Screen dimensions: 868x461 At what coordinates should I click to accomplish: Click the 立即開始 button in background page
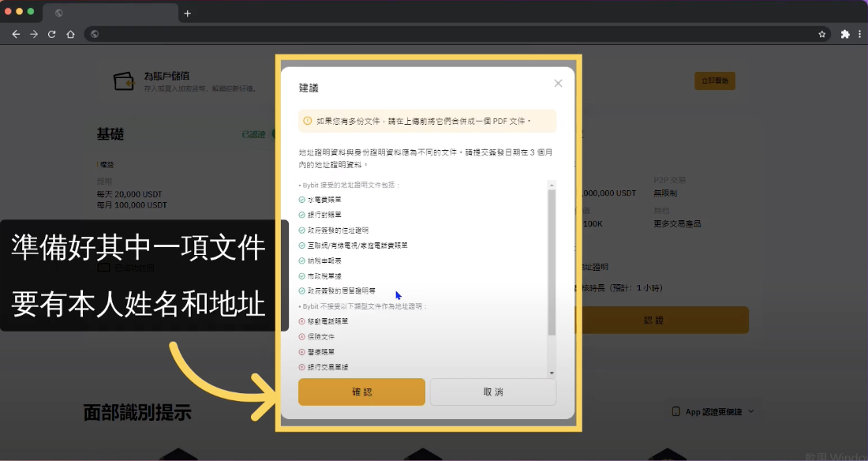[715, 81]
